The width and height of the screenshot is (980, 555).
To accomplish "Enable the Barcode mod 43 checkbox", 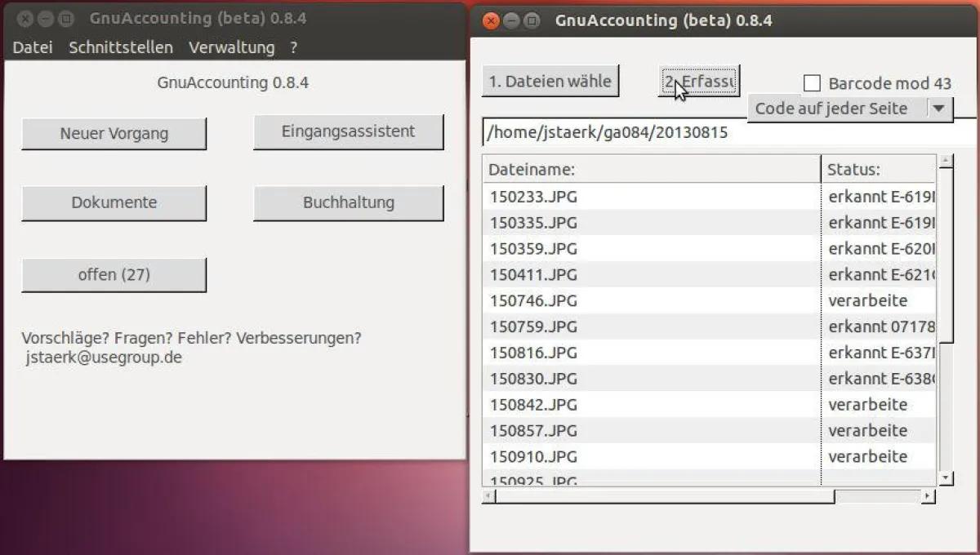I will 813,82.
